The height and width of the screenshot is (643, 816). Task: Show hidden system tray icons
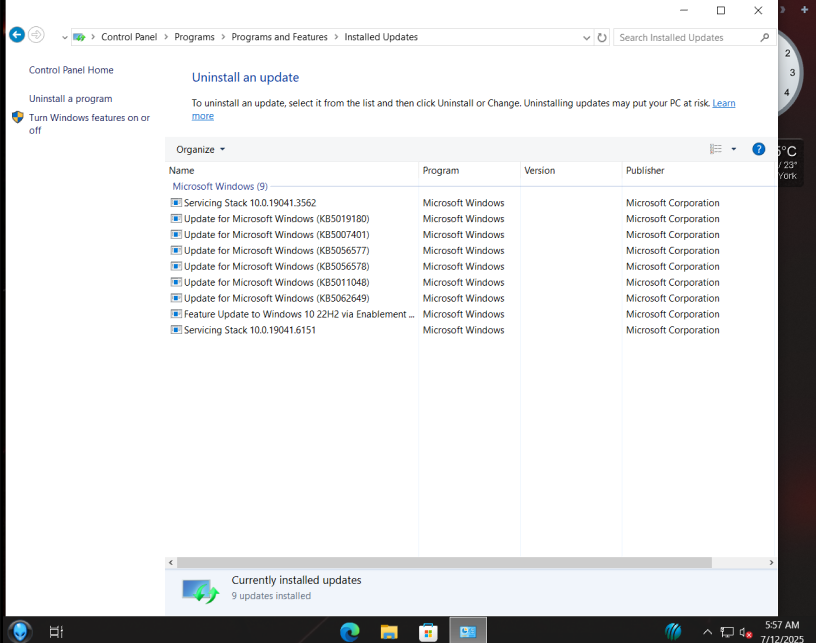707,632
